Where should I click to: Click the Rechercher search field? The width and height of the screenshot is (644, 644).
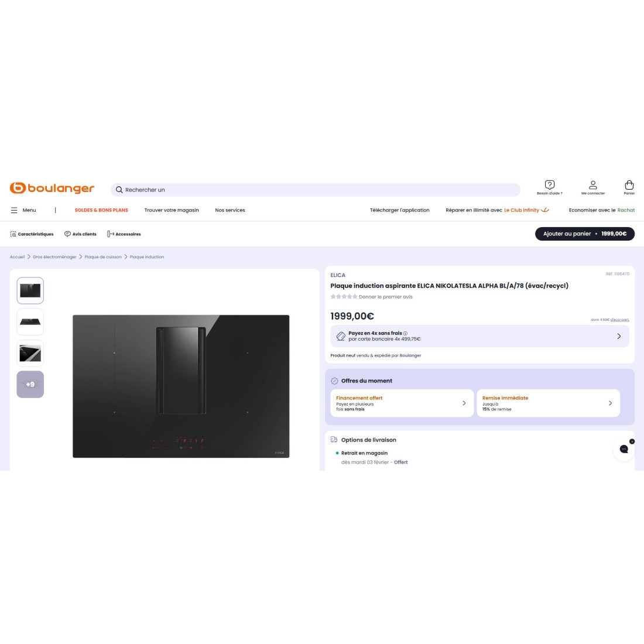click(x=315, y=190)
